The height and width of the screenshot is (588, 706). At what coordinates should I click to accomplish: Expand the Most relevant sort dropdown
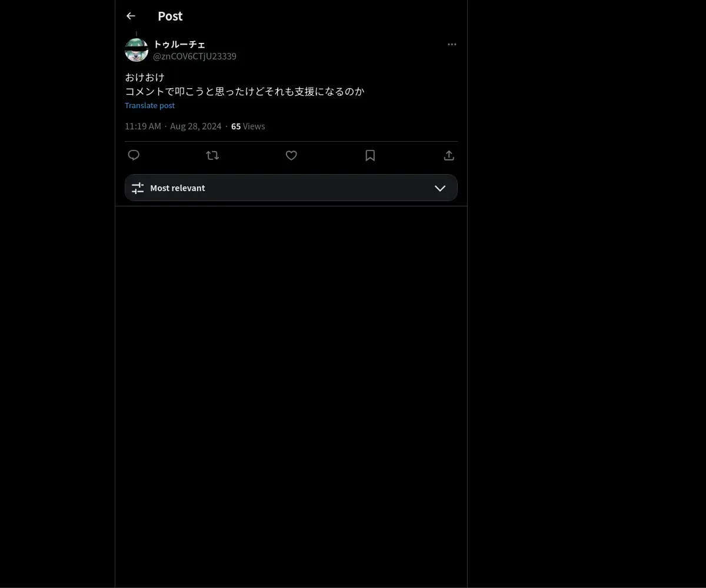[291, 188]
